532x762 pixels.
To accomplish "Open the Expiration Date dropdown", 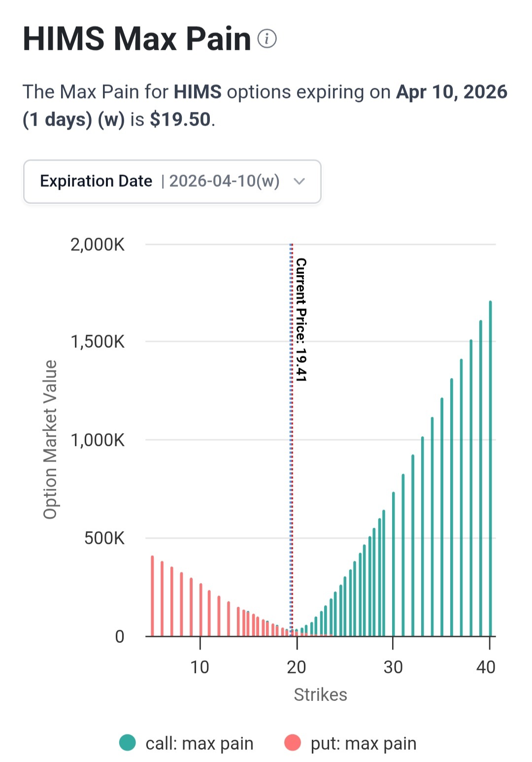I will tap(172, 181).
